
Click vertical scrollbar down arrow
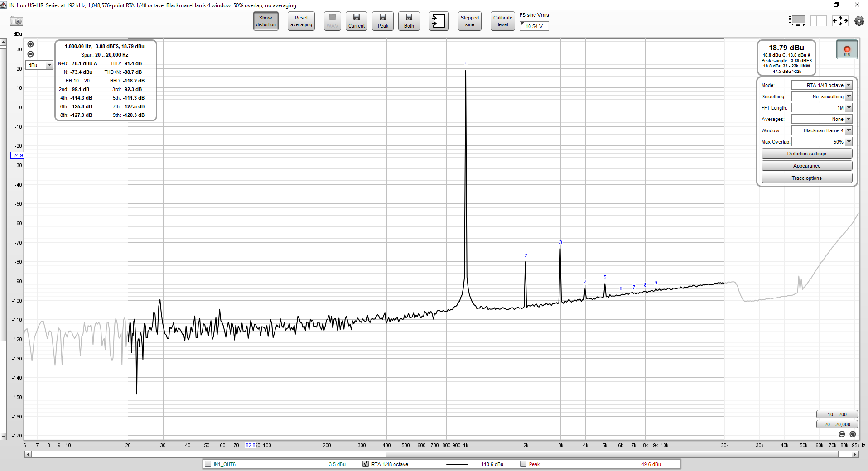(x=3, y=437)
